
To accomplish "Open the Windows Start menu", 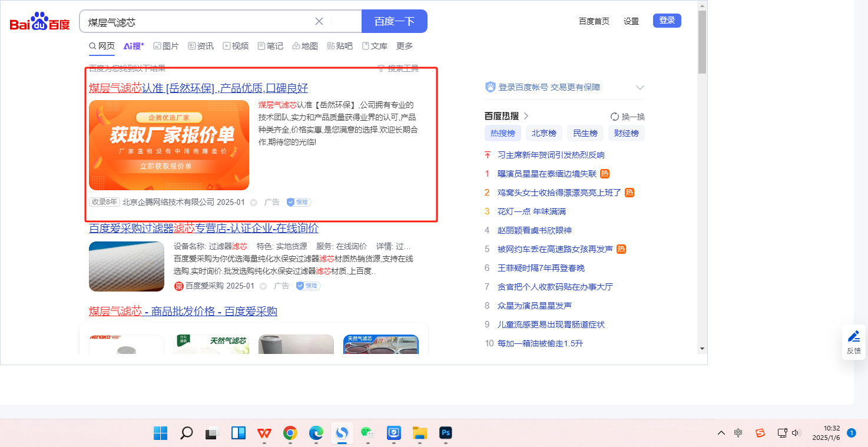I will pos(160,433).
